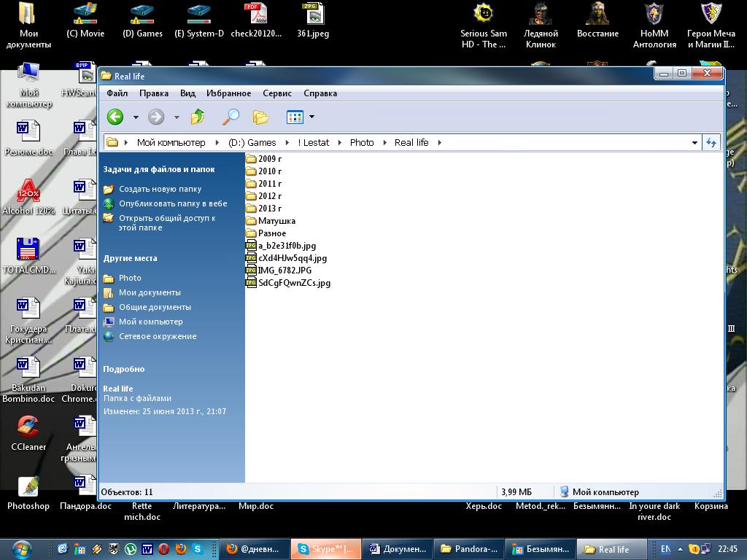Click Создать новую папку link
Screen dimensions: 747x560
(x=160, y=189)
